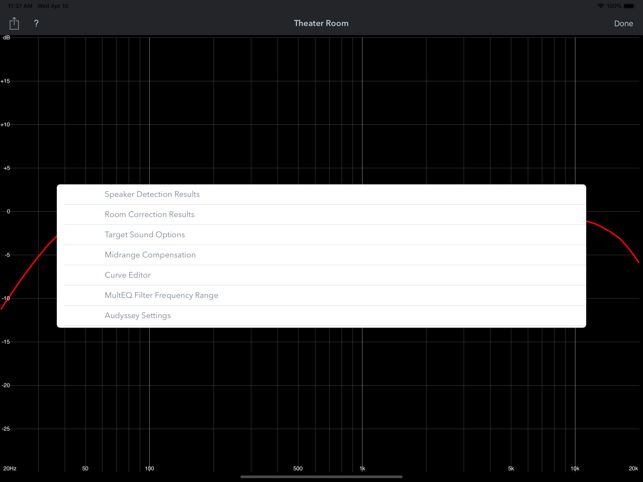Open Audyssey Settings
Screen dimensions: 643x482
(x=321, y=315)
